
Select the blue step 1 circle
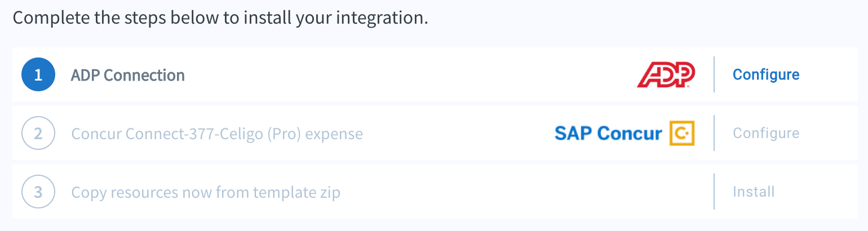38,75
